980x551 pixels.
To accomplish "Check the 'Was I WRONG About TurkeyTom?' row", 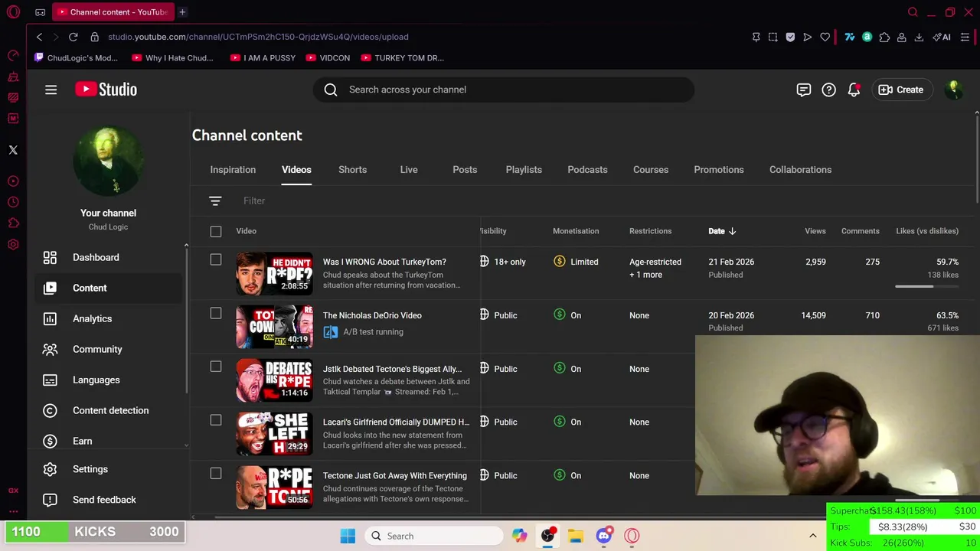I will [x=216, y=259].
